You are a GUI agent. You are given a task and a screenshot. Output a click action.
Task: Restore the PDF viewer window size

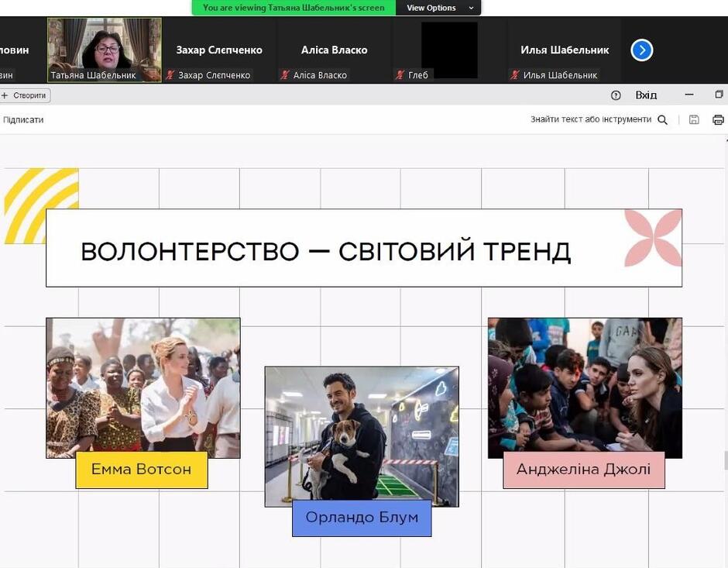[719, 95]
